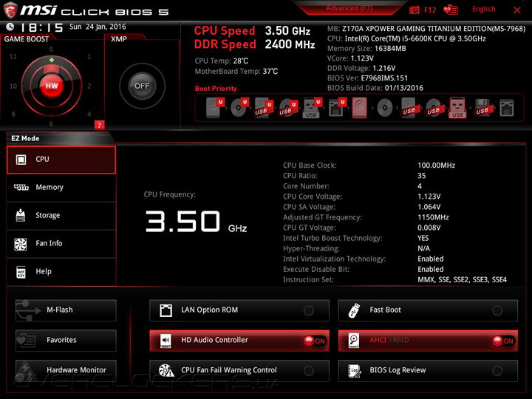Image resolution: width=532 pixels, height=399 pixels.
Task: Enable CPU Fan Fail Warning Control switch
Action: 309,371
